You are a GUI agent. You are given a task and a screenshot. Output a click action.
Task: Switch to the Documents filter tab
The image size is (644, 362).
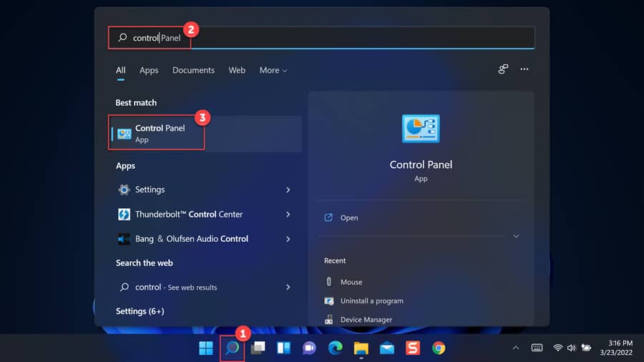(193, 70)
